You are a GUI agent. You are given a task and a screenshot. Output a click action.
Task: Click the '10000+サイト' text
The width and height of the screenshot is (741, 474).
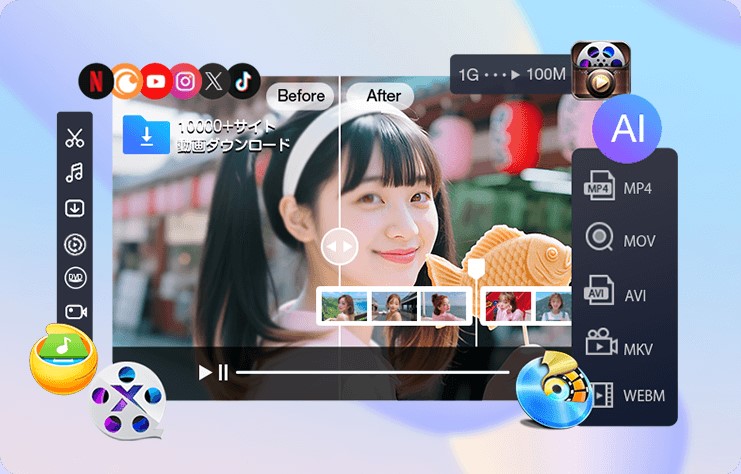(227, 127)
